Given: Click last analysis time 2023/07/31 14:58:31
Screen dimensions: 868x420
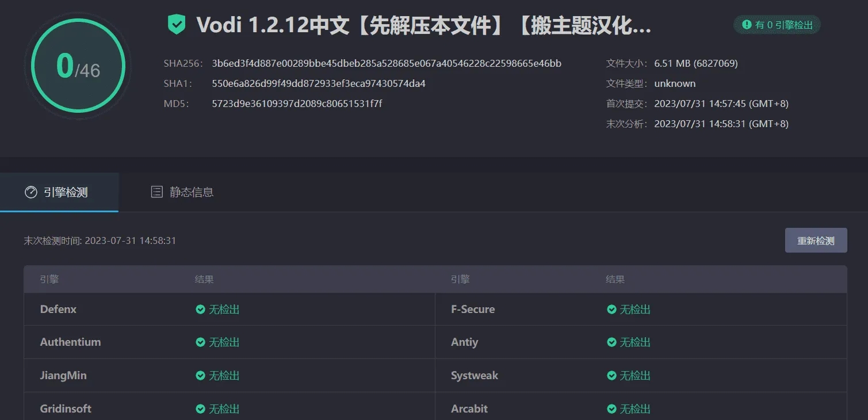Looking at the screenshot, I should (x=721, y=124).
